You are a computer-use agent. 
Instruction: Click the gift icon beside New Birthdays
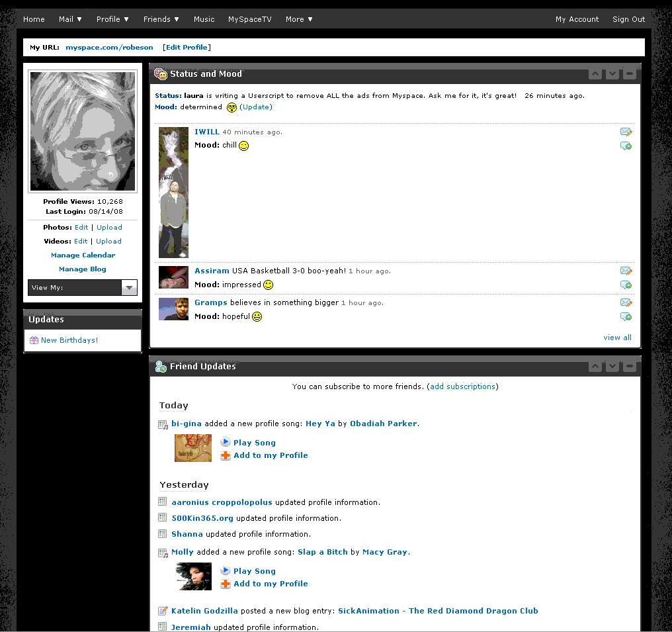coord(34,340)
